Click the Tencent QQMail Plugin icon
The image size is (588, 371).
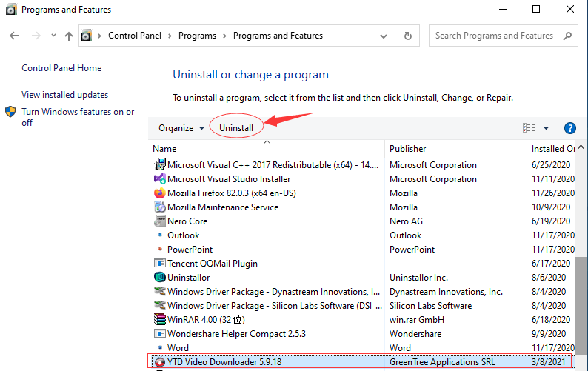pos(160,263)
